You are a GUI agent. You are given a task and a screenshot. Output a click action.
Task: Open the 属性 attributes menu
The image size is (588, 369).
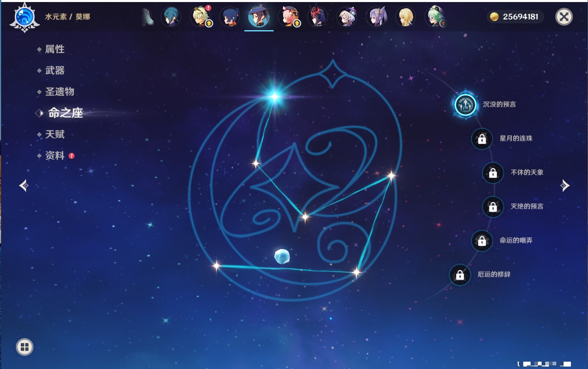55,49
